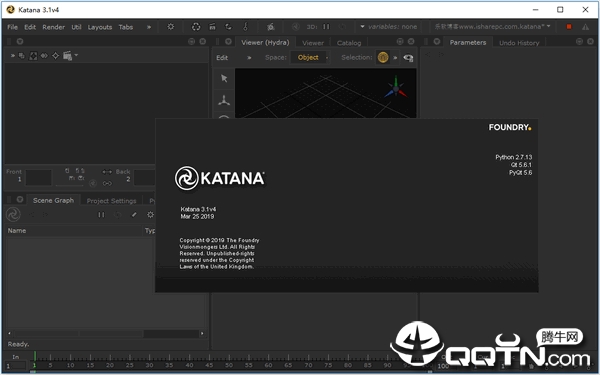The height and width of the screenshot is (375, 600).
Task: Maximize the viewer pane with plus icon
Action: [400, 41]
